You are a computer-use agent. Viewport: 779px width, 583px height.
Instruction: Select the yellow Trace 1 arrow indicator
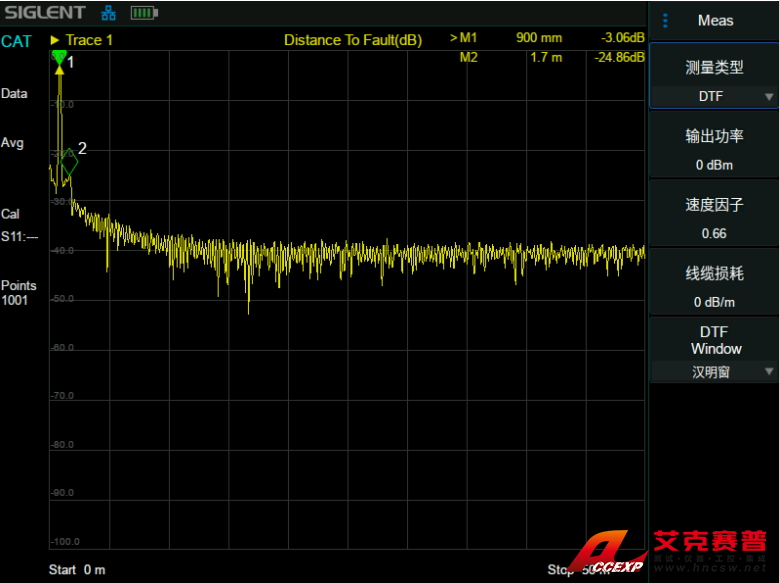[x=55, y=40]
